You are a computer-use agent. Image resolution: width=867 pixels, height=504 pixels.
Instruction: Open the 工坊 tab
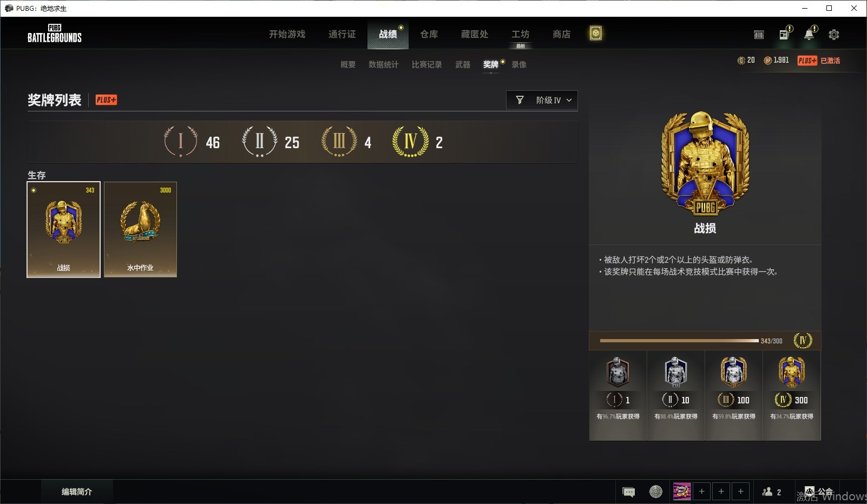(521, 34)
